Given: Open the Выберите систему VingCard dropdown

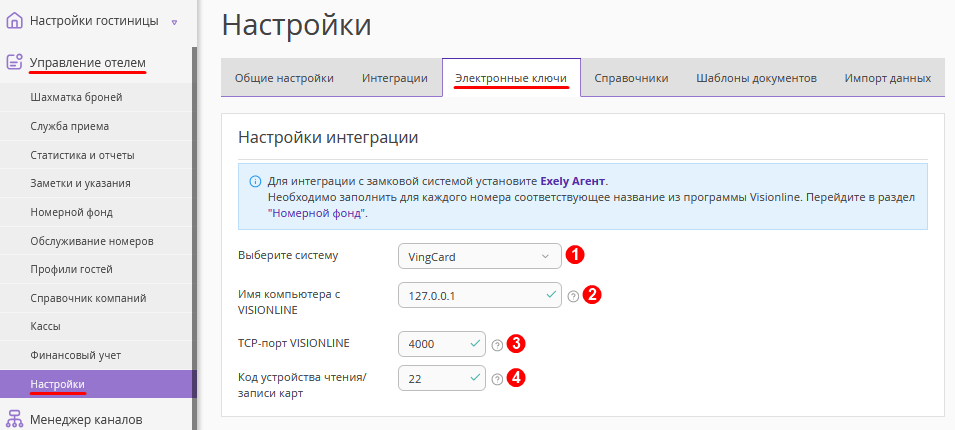Looking at the screenshot, I should pyautogui.click(x=480, y=256).
